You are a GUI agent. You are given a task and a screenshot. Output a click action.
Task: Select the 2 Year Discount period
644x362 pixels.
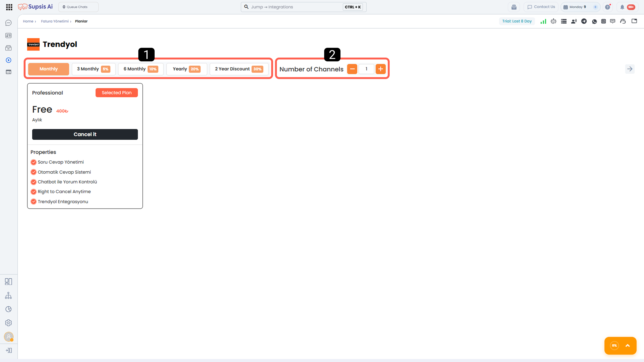point(239,69)
